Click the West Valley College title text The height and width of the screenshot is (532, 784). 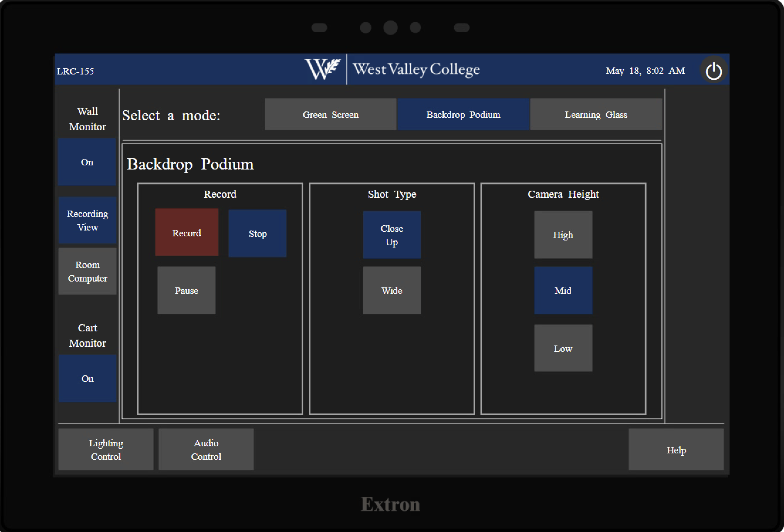click(416, 70)
